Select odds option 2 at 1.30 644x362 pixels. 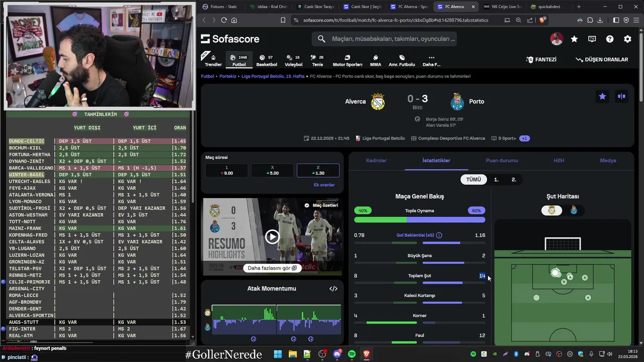coord(318,170)
